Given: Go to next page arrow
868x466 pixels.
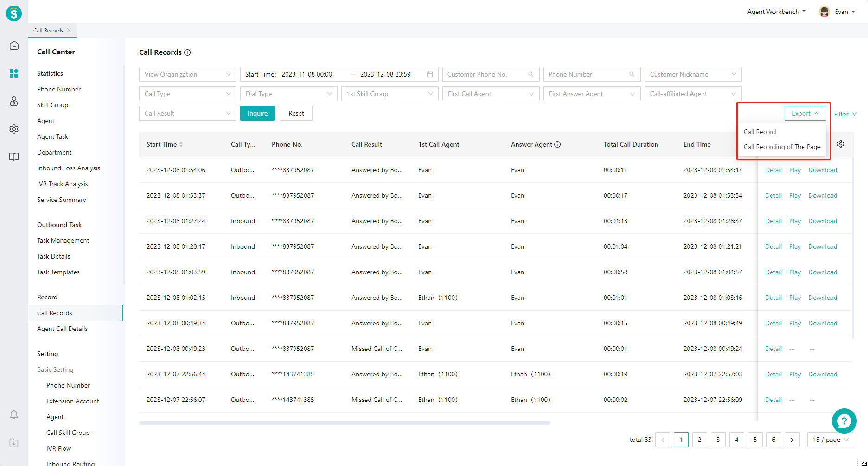Looking at the screenshot, I should click(792, 440).
